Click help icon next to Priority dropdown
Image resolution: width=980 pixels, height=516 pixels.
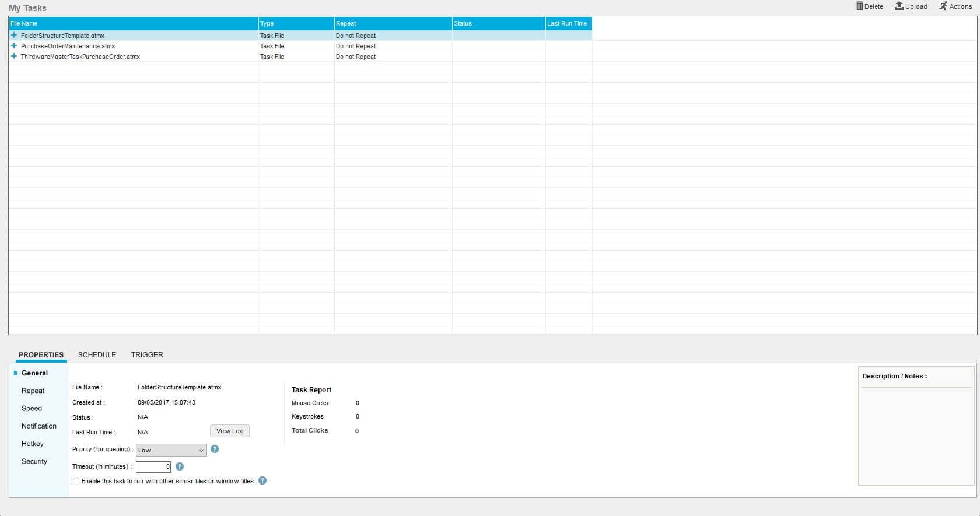215,449
